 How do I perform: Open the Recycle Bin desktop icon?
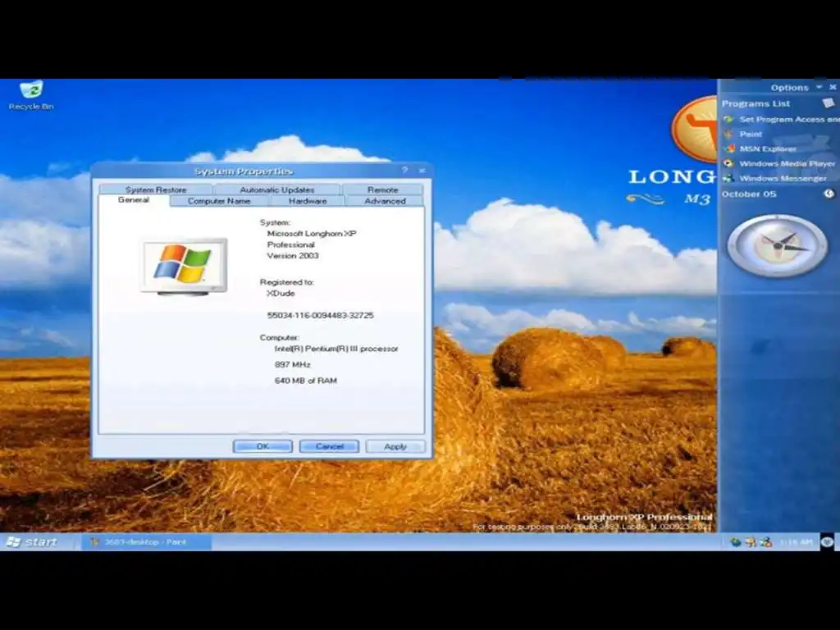pos(31,95)
